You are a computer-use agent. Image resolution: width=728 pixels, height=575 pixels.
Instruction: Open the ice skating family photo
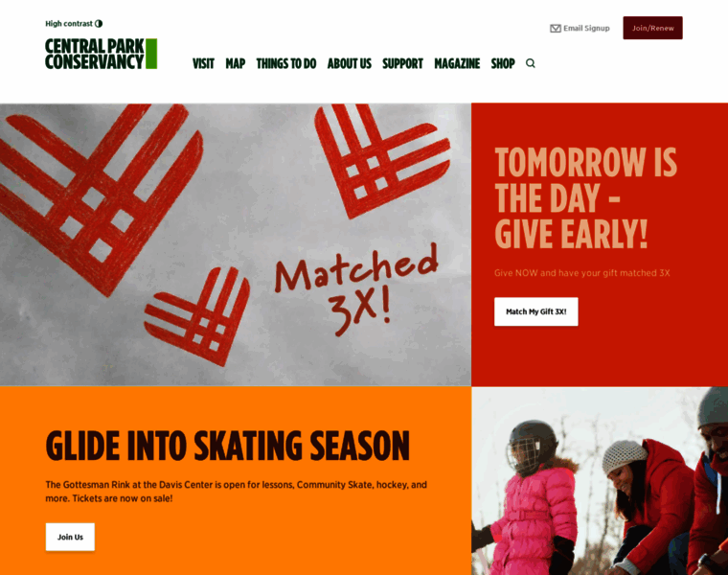tap(600, 481)
